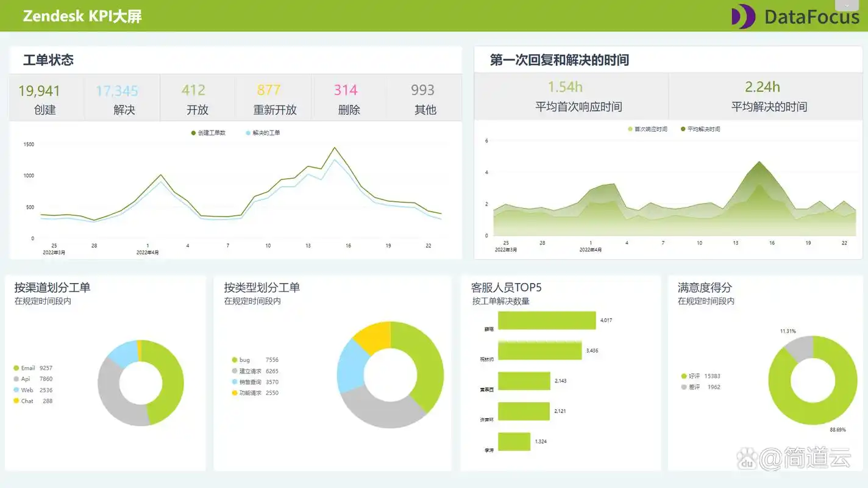Click the 按工单解决数量 subtitle

tap(501, 301)
